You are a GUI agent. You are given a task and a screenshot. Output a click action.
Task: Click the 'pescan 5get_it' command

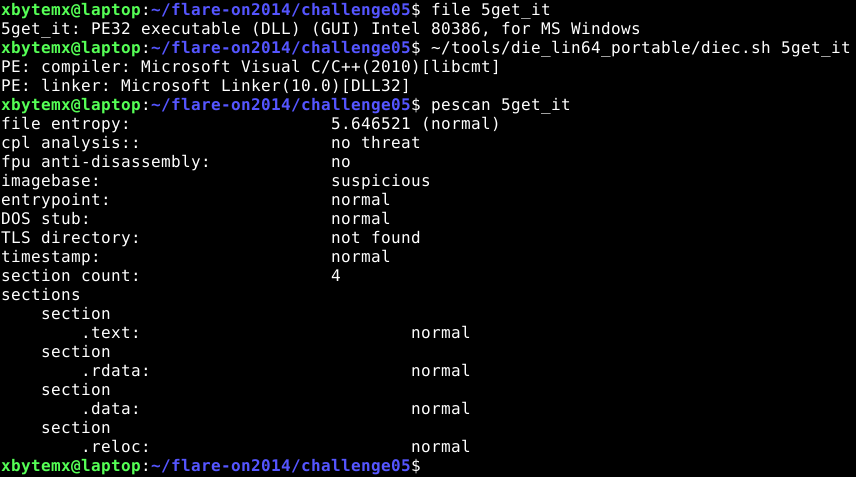(x=501, y=105)
